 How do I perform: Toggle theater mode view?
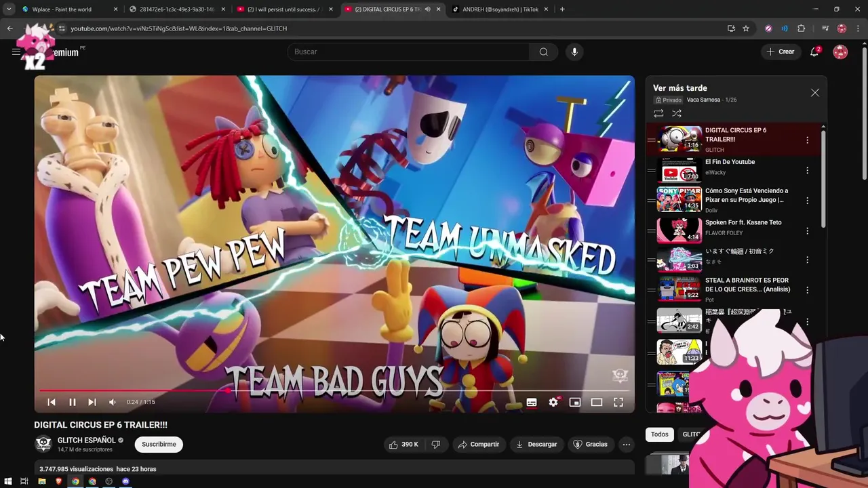[597, 402]
